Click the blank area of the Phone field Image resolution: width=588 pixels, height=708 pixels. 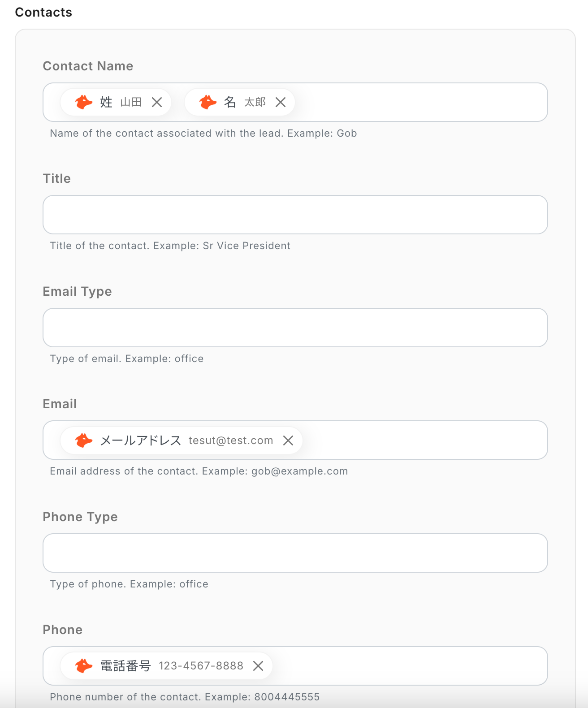coord(408,666)
